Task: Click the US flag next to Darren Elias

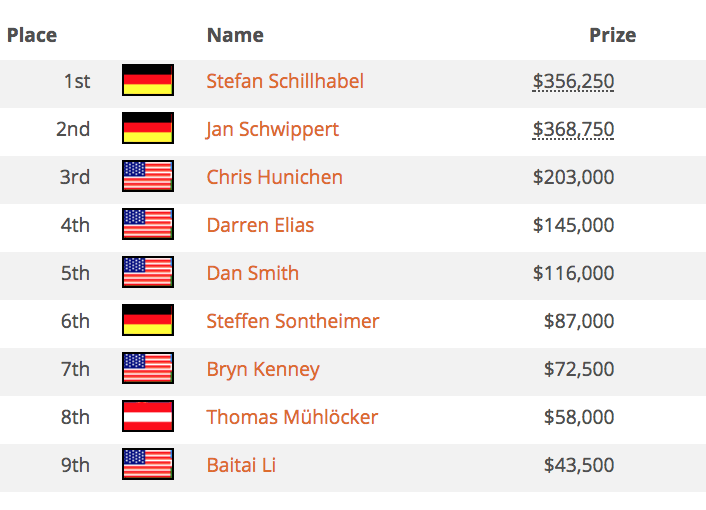Action: (x=148, y=224)
